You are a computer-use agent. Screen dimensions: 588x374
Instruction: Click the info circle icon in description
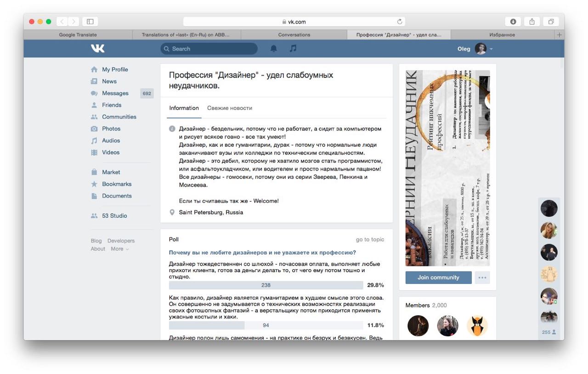pyautogui.click(x=172, y=129)
